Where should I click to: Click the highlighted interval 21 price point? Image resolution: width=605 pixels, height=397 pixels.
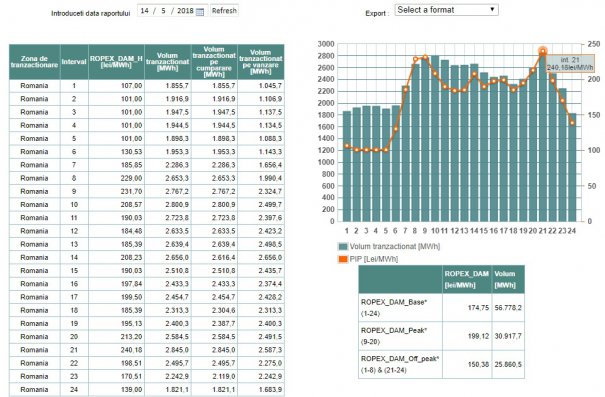[x=542, y=51]
